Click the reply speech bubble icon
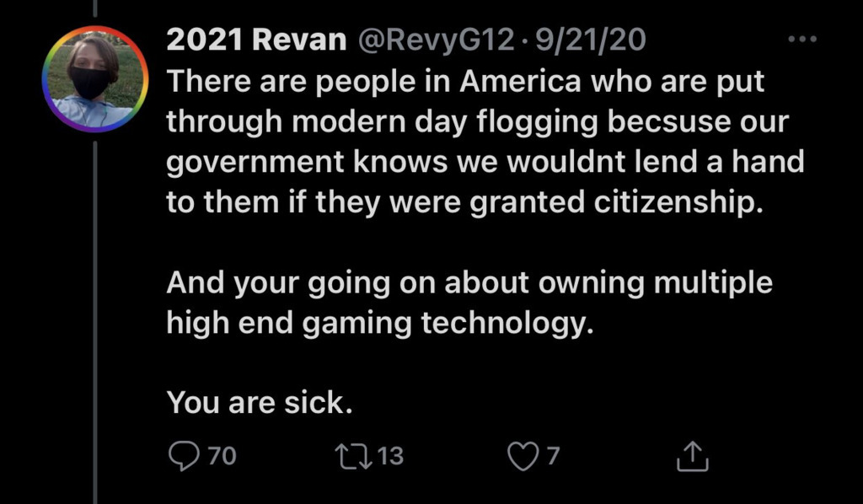This screenshot has height=504, width=863. click(x=183, y=456)
